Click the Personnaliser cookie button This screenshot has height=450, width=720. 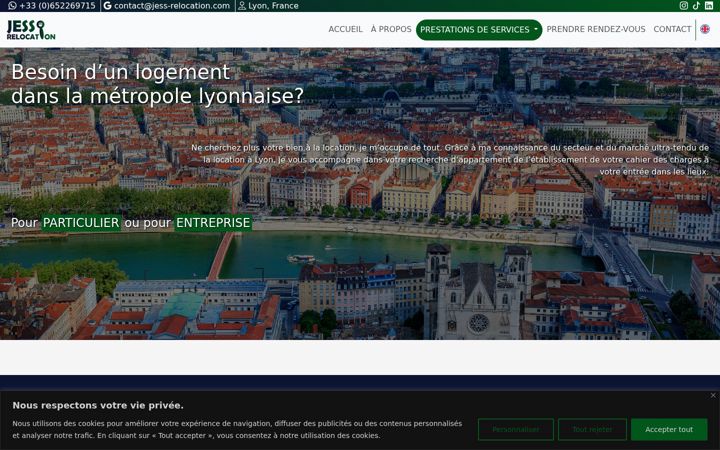(516, 429)
